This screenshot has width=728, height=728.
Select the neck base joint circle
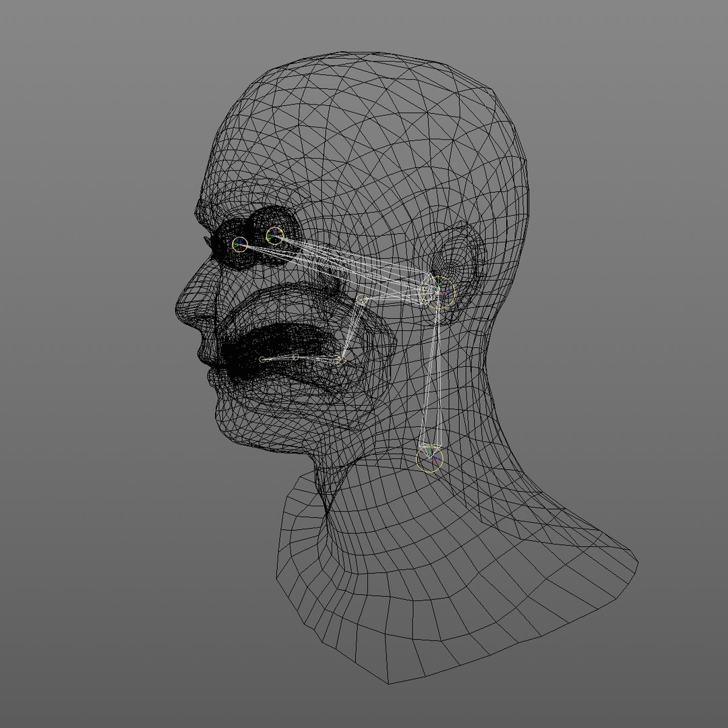tap(429, 459)
